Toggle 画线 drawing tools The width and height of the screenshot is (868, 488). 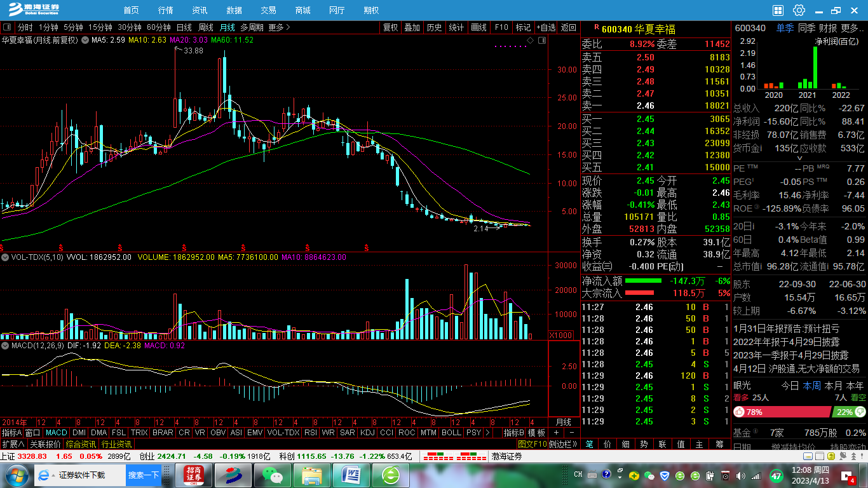(x=479, y=27)
